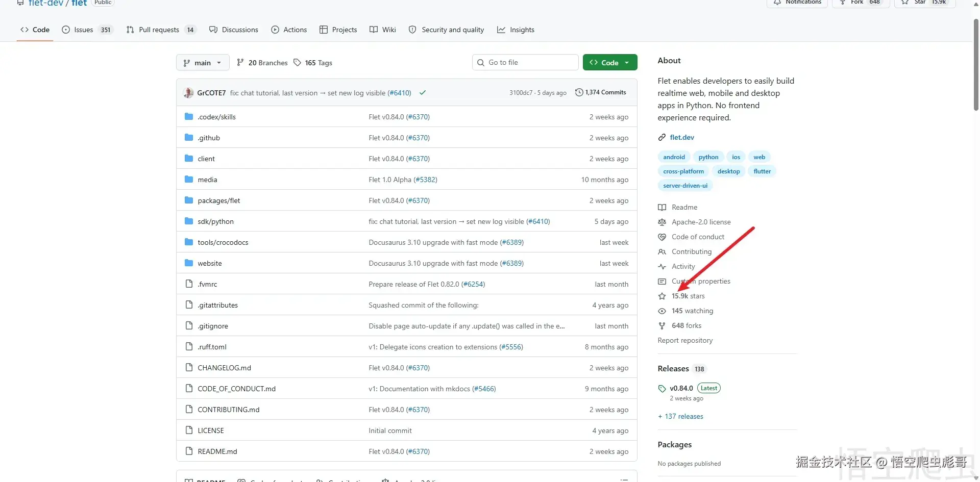Select the Actions tab

coord(289,30)
